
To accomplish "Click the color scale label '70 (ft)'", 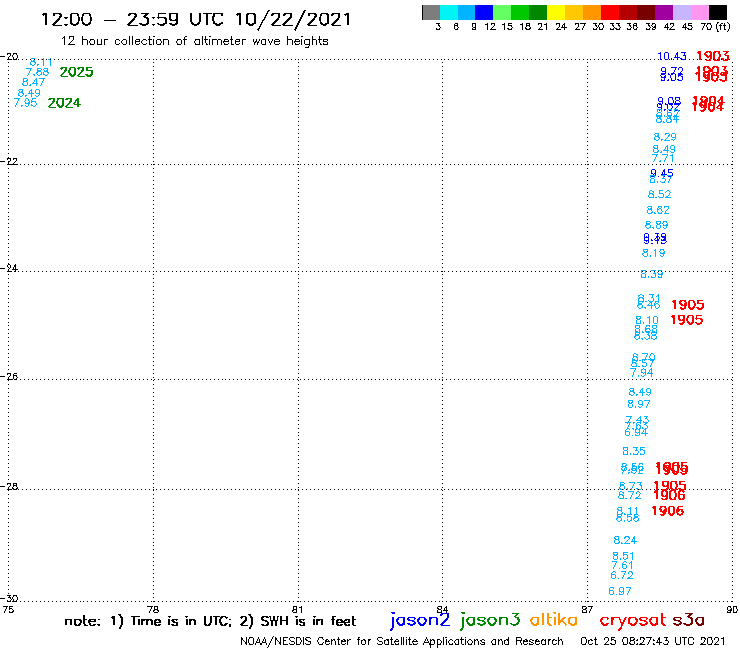I will (x=715, y=27).
